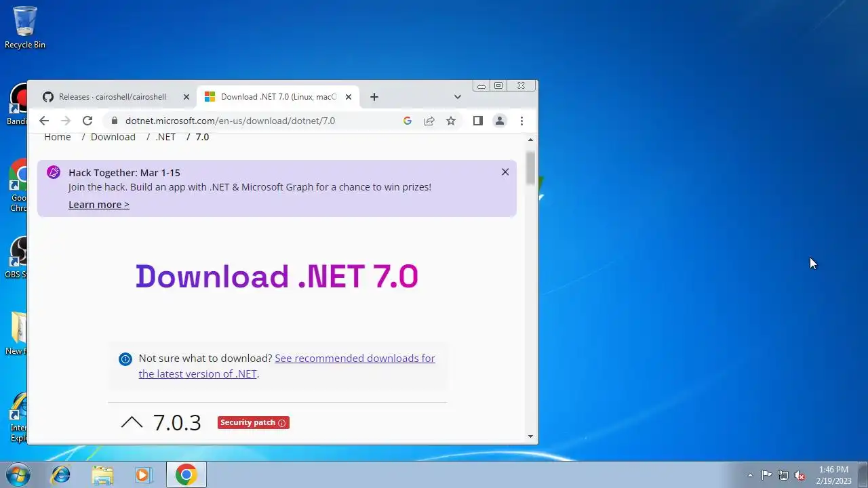This screenshot has height=488, width=868.
Task: Collapse the 7.0.3 section chevron
Action: pyautogui.click(x=132, y=422)
